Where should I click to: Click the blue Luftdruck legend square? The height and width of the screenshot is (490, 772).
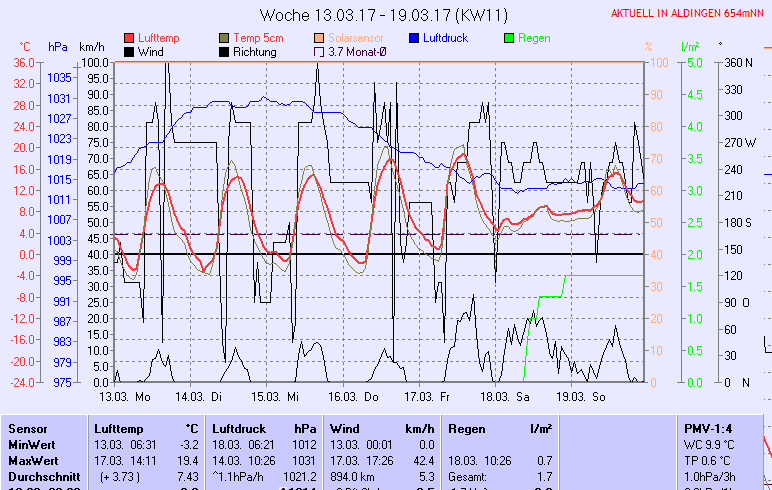click(414, 38)
